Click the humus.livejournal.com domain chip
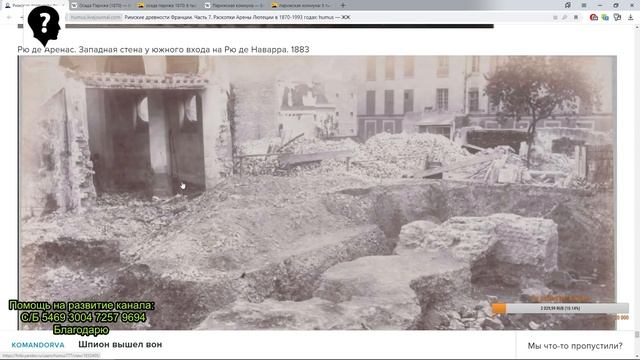 95,17
